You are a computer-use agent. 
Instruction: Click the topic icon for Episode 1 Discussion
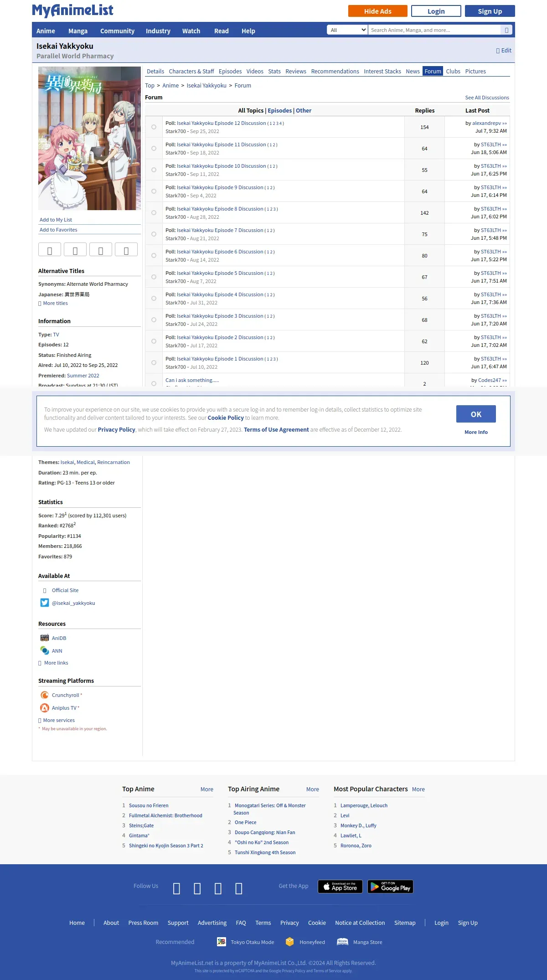tap(154, 363)
